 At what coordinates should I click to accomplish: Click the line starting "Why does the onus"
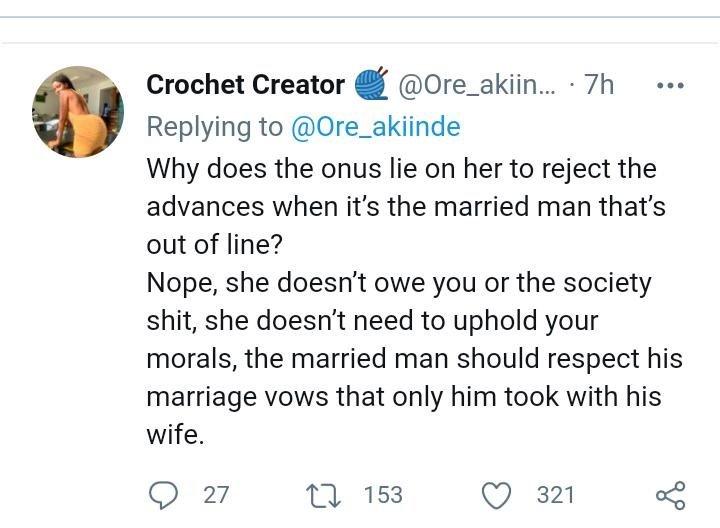click(398, 168)
